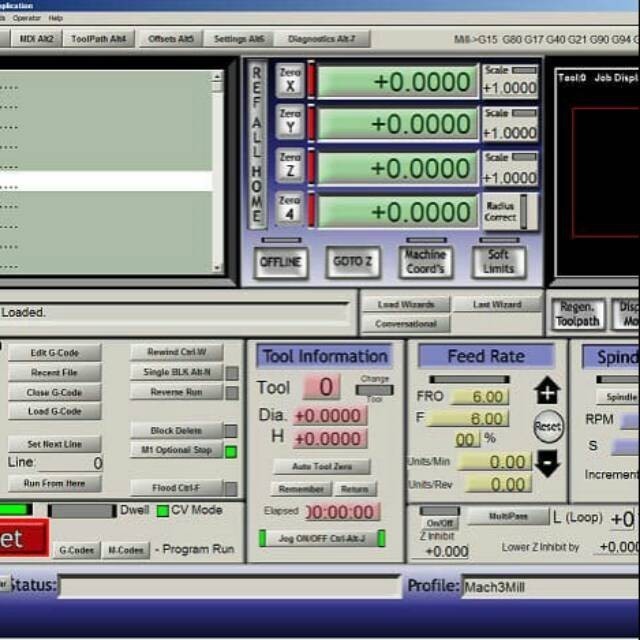
Task: Click the red Reset button
Action: (x=24, y=538)
